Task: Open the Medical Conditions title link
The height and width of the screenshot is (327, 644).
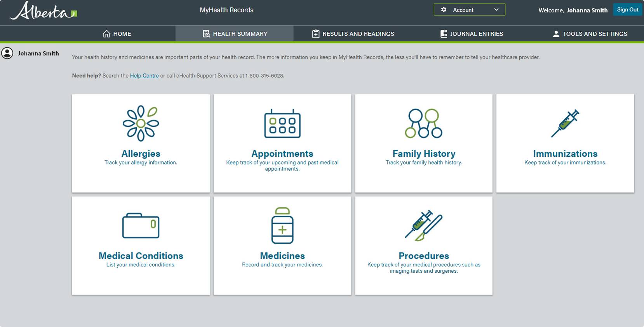Action: [x=141, y=256]
